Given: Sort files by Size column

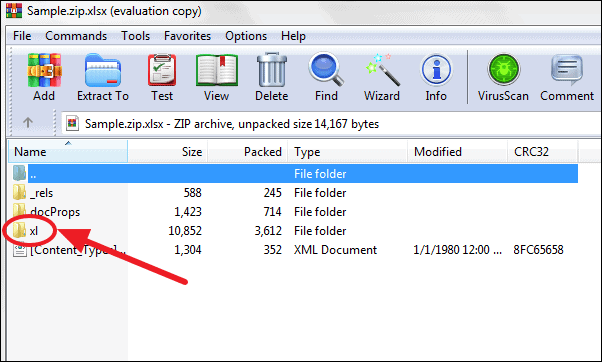Looking at the screenshot, I should tap(168, 152).
